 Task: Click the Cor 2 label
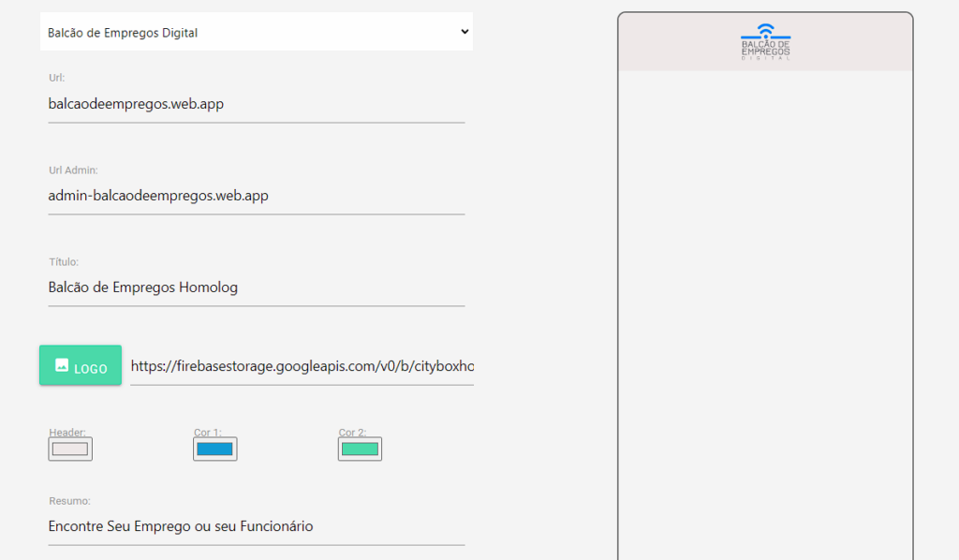click(x=352, y=433)
